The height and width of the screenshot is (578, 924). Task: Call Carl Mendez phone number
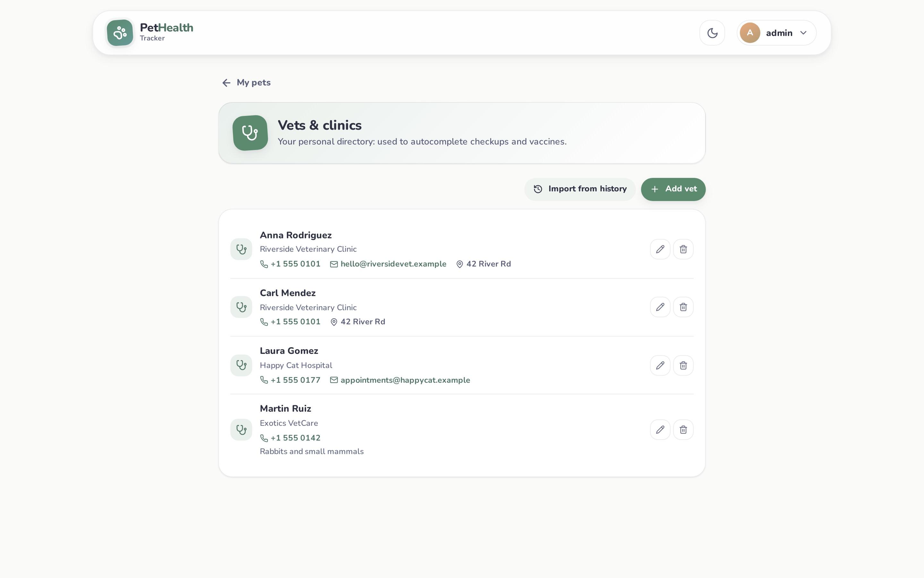click(290, 322)
